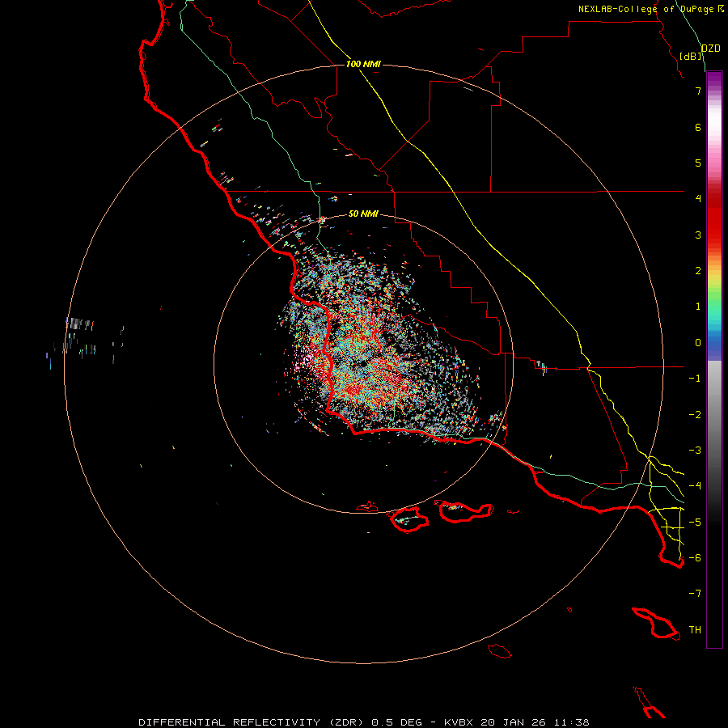Select the -1 value on the scale
Image resolution: width=728 pixels, height=728 pixels.
(x=695, y=379)
